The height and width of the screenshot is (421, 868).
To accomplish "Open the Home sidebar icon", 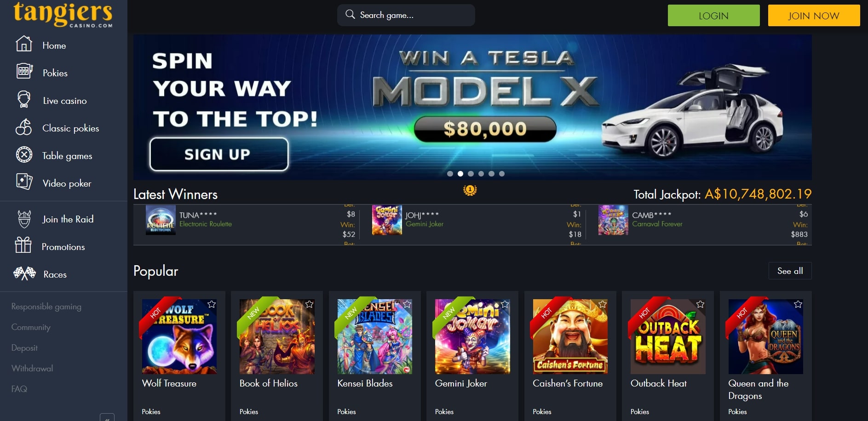I will tap(24, 44).
